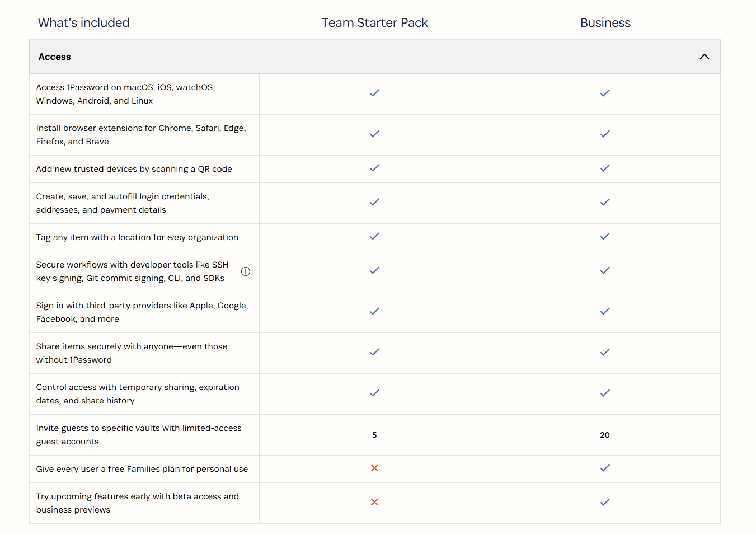Click Team Starter checkmark for macOS, iOS access

[x=374, y=93]
